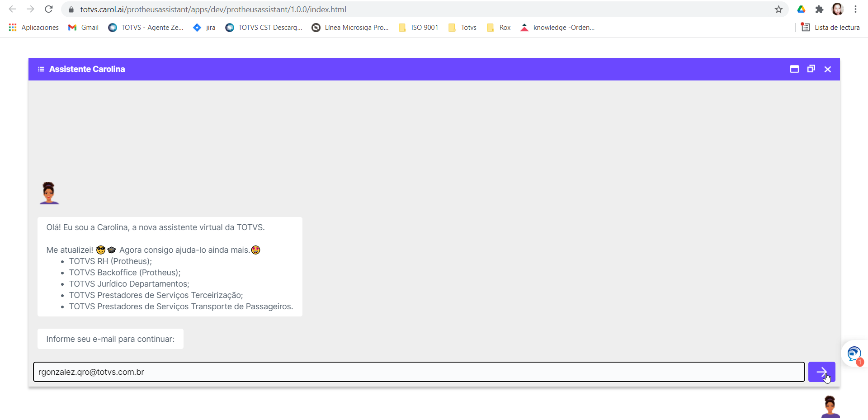Click the browser address bar URL

point(213,9)
